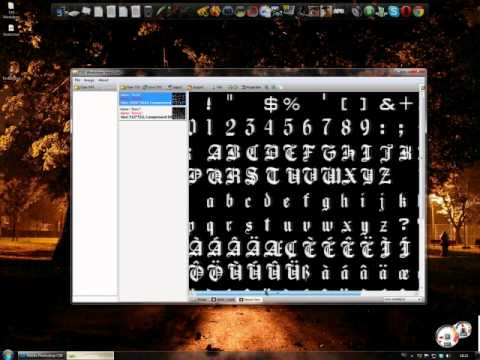Open the top-left desktop file icon
Screen dimensions: 480x360
click(11, 10)
